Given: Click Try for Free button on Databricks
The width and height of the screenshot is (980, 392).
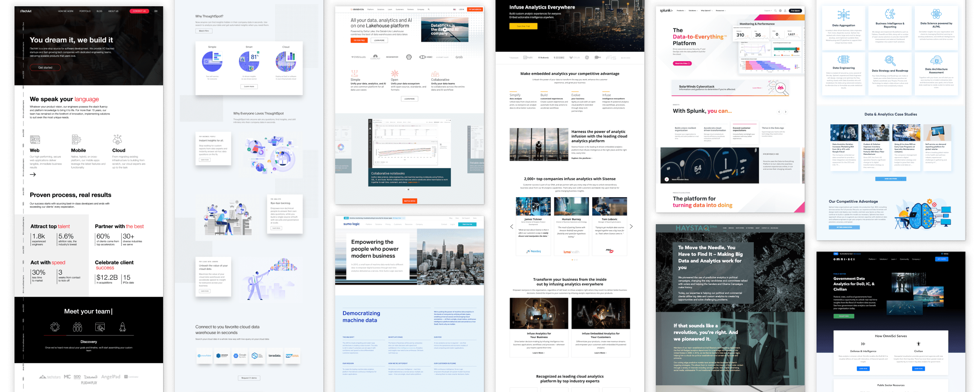Looking at the screenshot, I should point(359,40).
